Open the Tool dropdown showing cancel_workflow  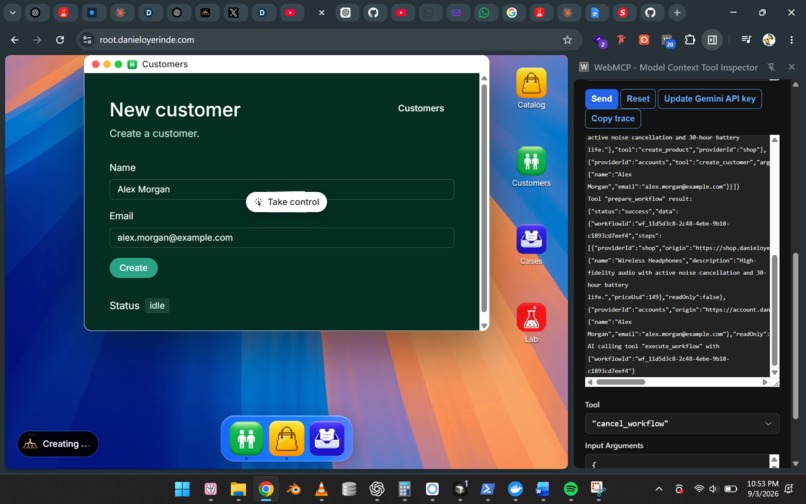682,423
